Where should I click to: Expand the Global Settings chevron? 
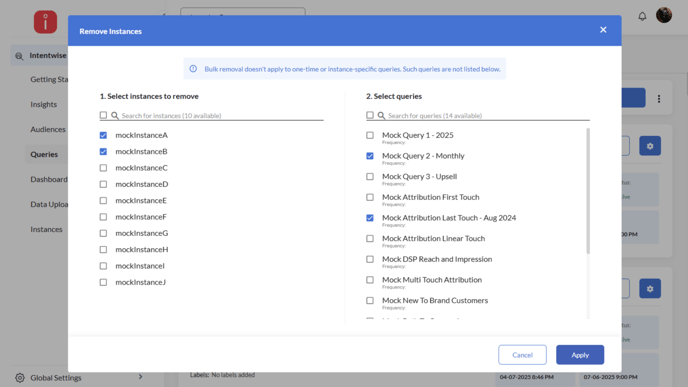click(140, 376)
